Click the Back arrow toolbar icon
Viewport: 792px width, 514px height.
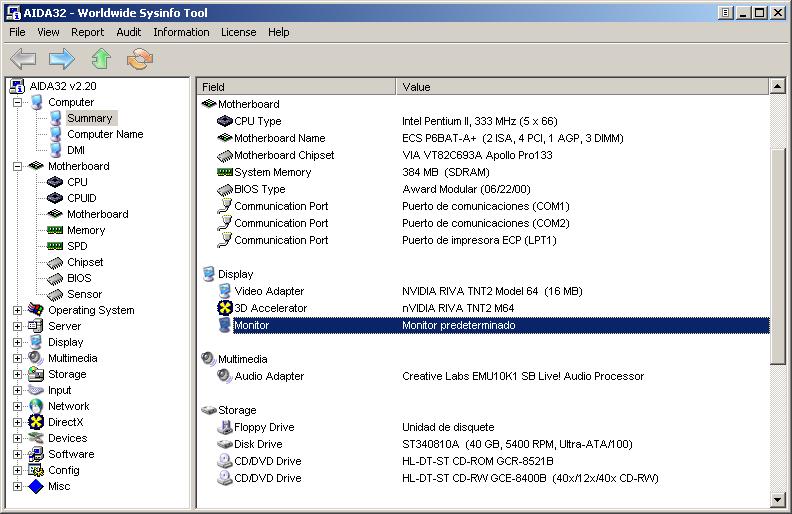(x=23, y=59)
